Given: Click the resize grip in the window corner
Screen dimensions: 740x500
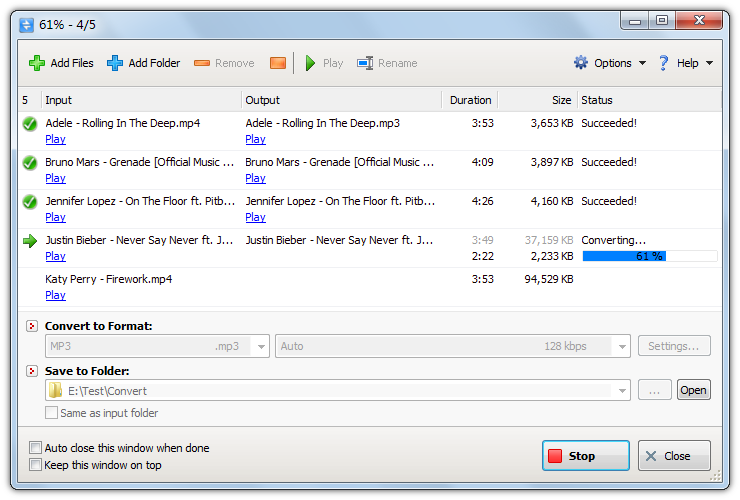Looking at the screenshot, I should [715, 475].
